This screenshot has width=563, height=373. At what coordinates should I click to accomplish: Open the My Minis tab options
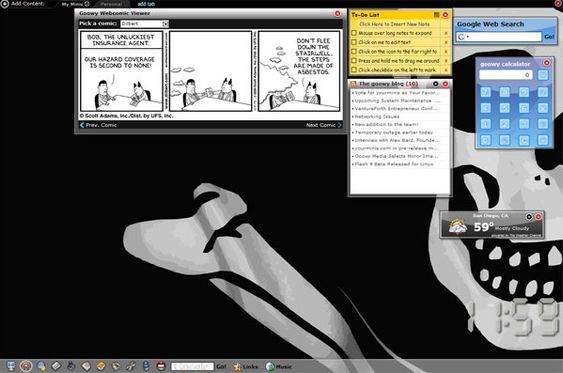click(87, 4)
